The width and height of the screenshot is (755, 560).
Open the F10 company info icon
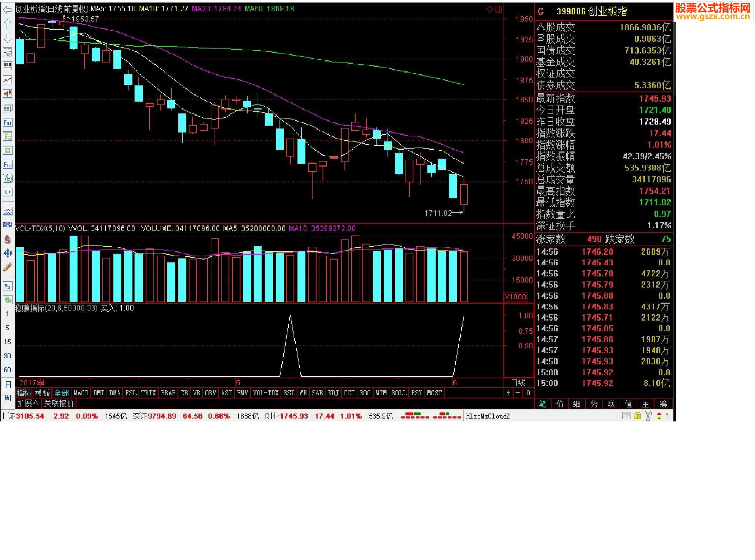(7, 122)
